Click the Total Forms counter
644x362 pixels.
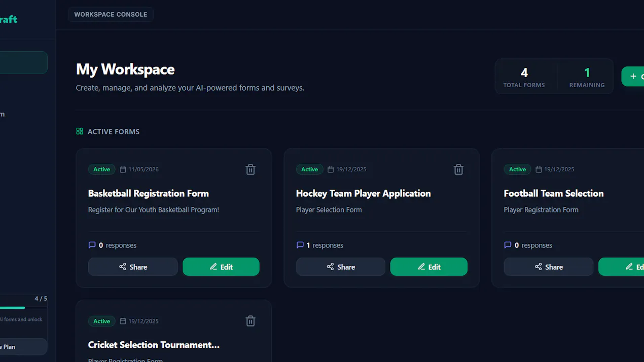point(524,77)
